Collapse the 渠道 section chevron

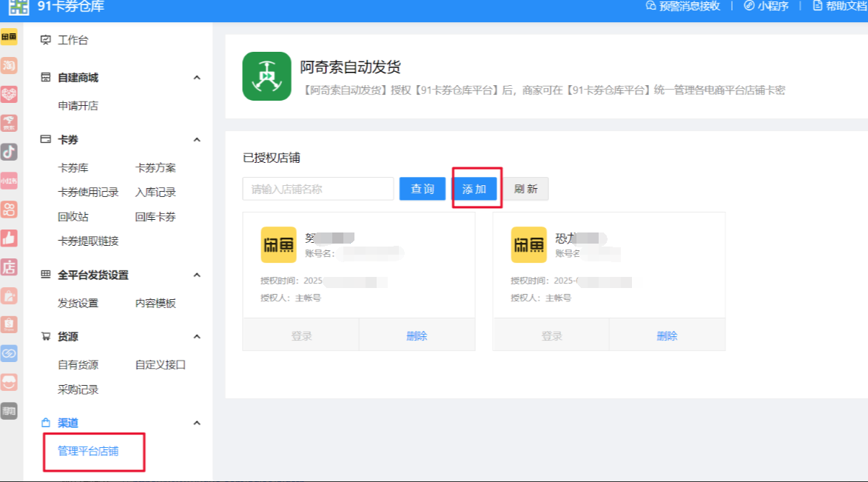(197, 423)
